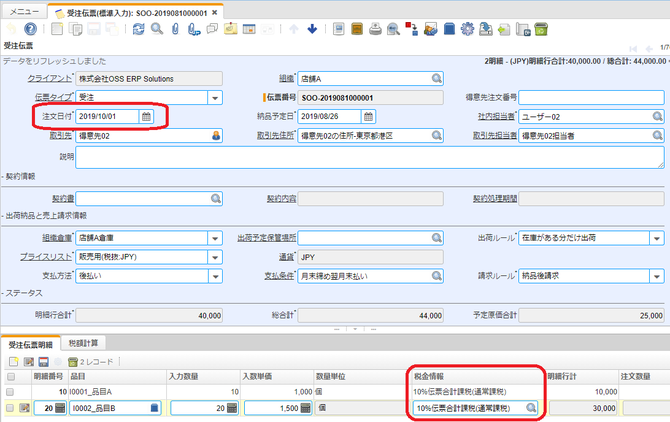Check the row checkbox for I0001_品目A
The height and width of the screenshot is (422, 670).
[x=10, y=392]
